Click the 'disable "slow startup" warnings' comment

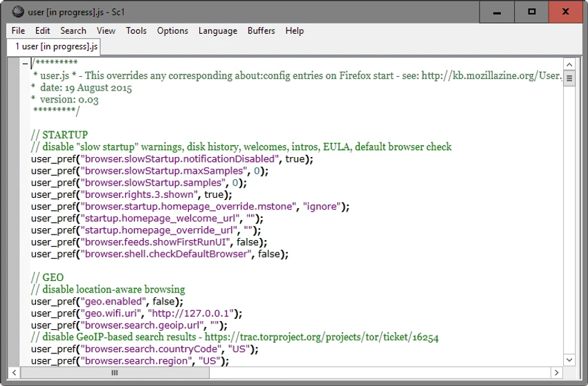pos(113,147)
